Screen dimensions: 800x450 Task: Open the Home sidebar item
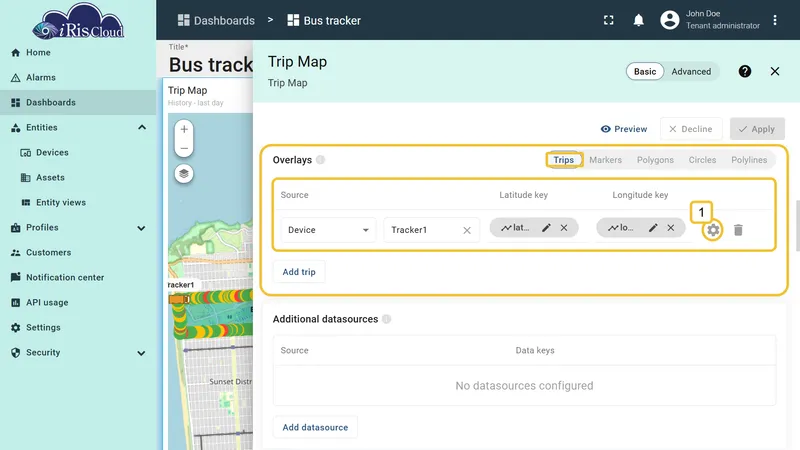tap(78, 53)
